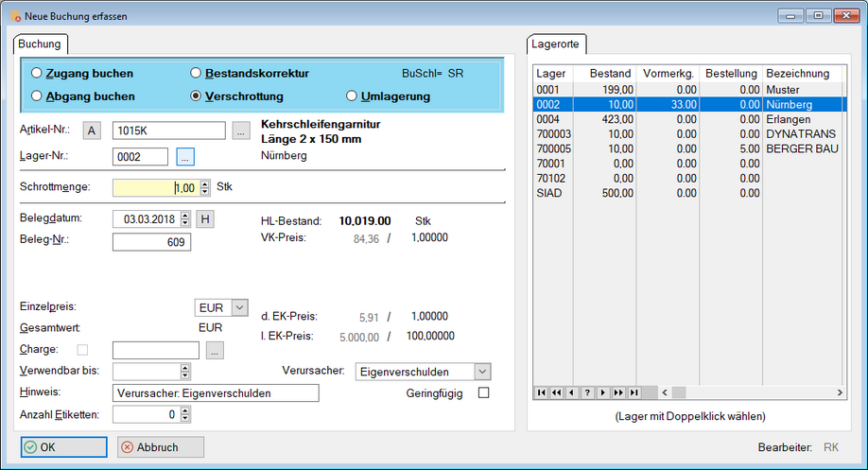This screenshot has width=868, height=470.
Task: Expand the Verursacher 'Eigenverschulden' dropdown
Action: click(482, 372)
